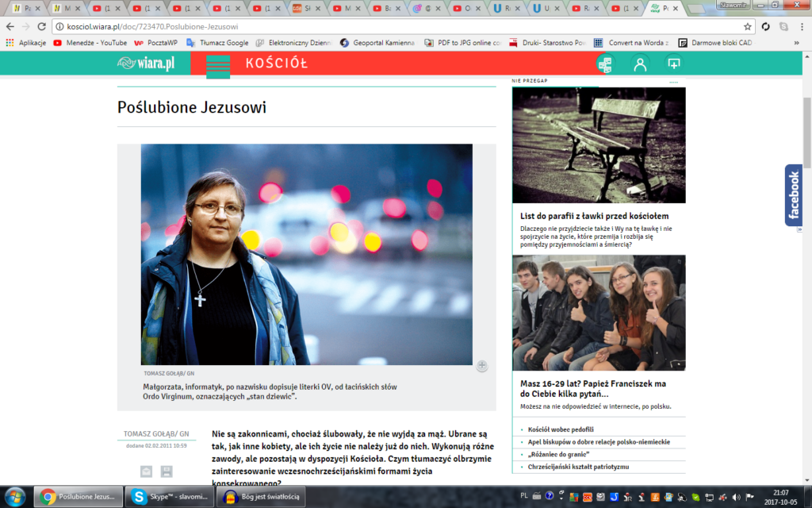Screen dimensions: 812x508
Task: Open the portal network icon in header
Action: tap(605, 64)
